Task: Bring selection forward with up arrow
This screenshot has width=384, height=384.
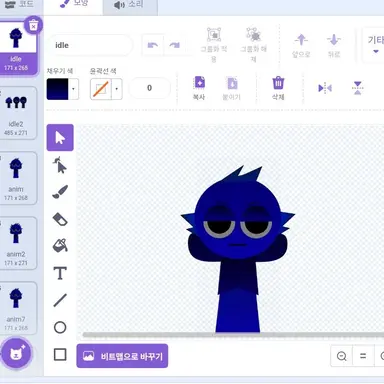Action: (x=301, y=45)
